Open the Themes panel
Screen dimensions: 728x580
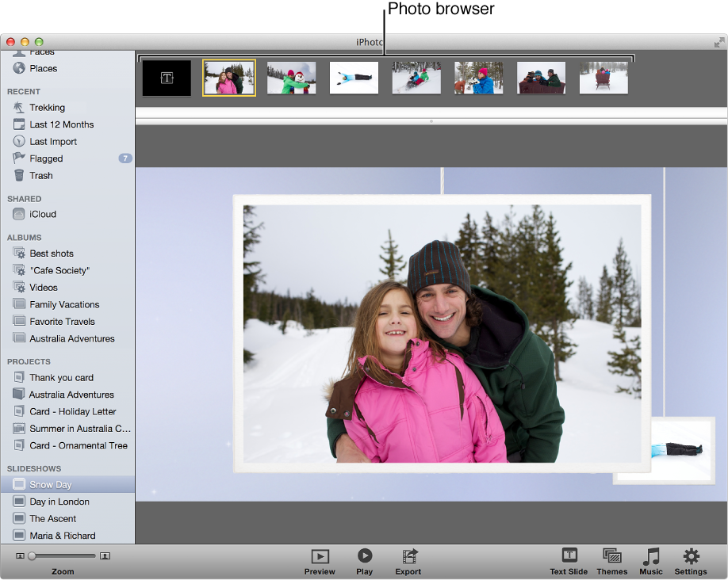611,560
